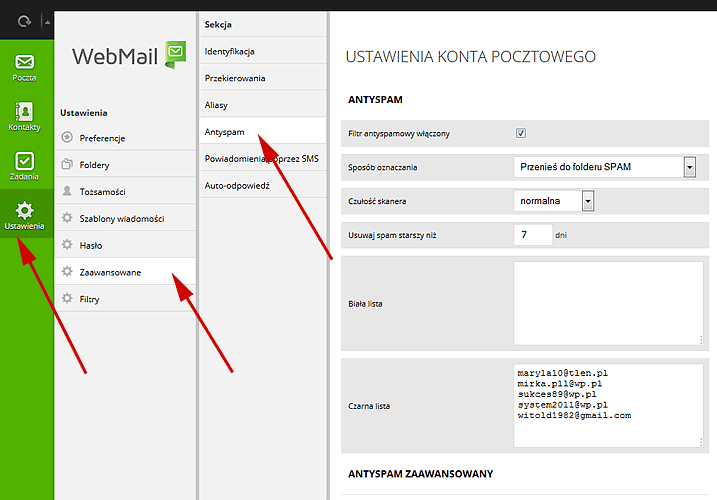717x500 pixels.
Task: Open Zadania tasks icon
Action: 24,161
